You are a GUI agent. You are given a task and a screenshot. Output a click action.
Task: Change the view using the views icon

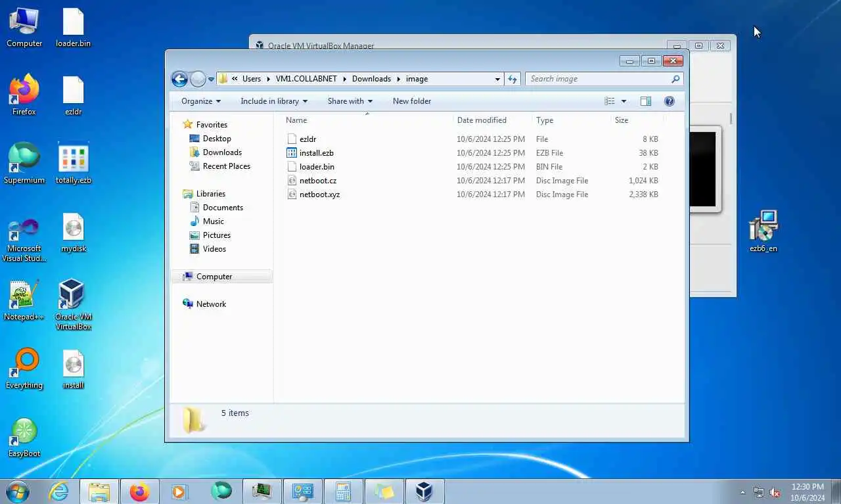[610, 101]
